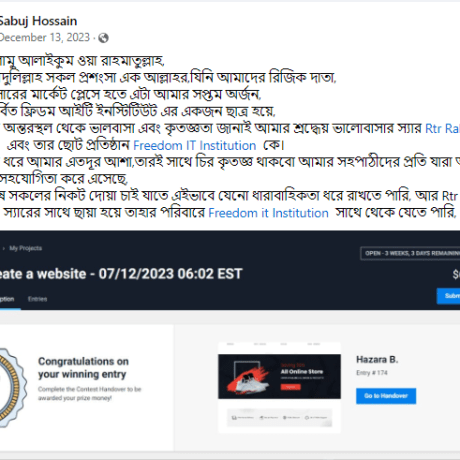This screenshot has height=460, width=460.
Task: Open Sabuj Hossain's profile name
Action: pos(38,21)
